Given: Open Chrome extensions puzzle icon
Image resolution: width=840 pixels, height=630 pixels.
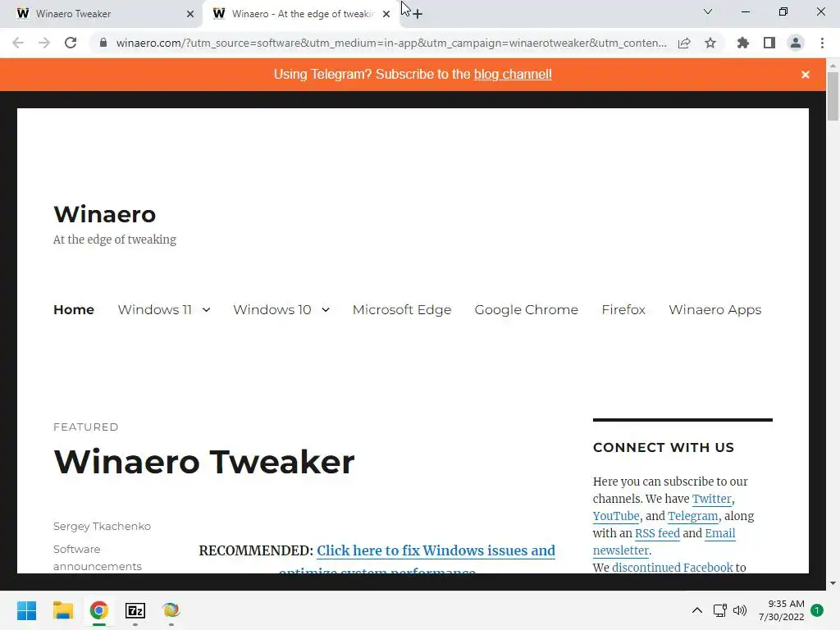Looking at the screenshot, I should (743, 43).
